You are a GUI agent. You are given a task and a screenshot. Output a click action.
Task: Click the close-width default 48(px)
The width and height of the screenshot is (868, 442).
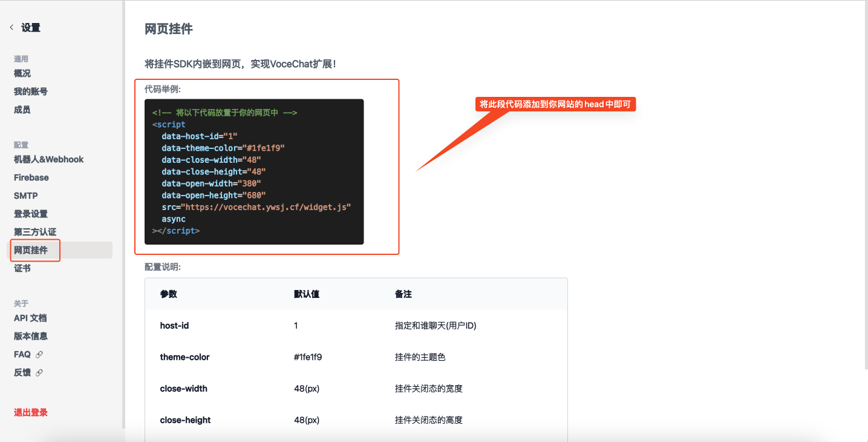point(307,388)
